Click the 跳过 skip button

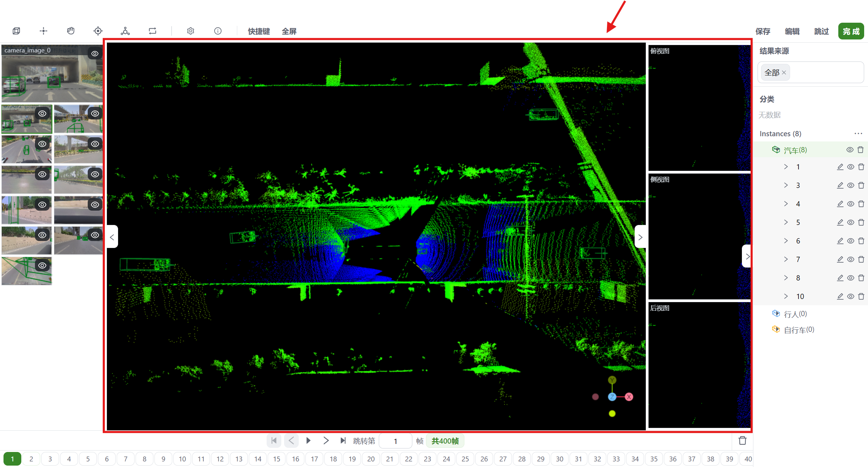(x=822, y=31)
